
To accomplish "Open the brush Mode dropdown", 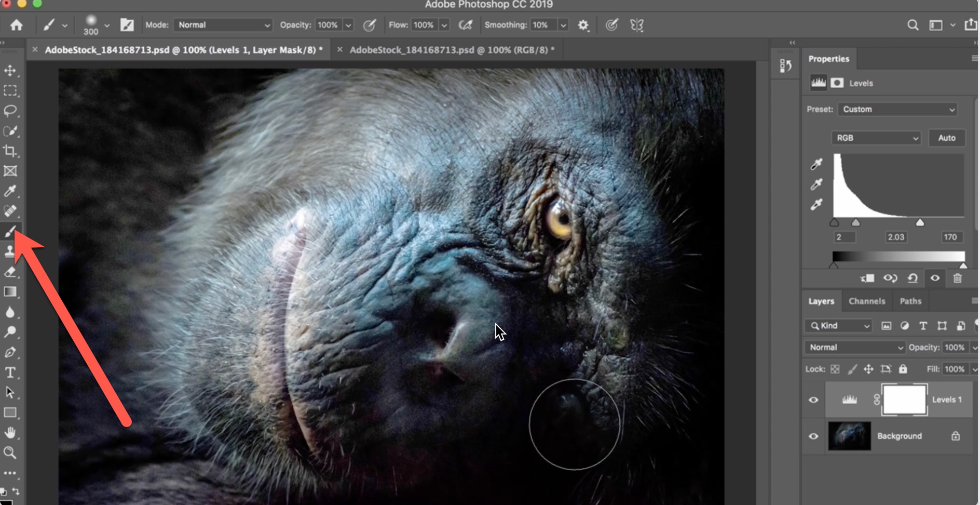I will 223,25.
